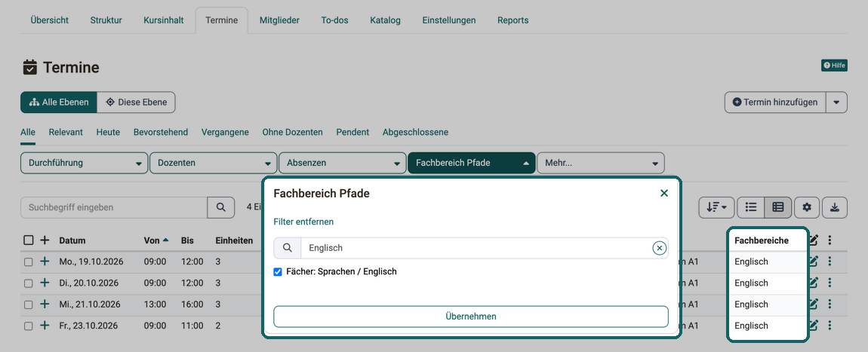The width and height of the screenshot is (868, 352).
Task: Open the Reports tab
Action: [x=513, y=20]
